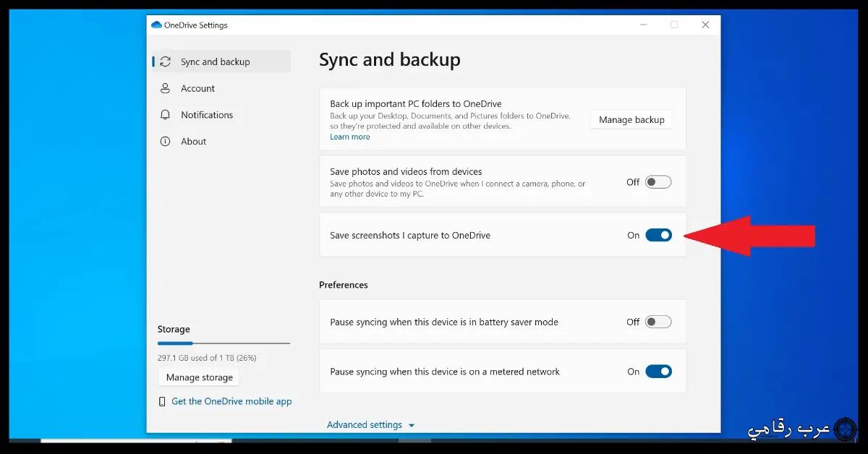Show the About section
868x454 pixels.
point(222,141)
